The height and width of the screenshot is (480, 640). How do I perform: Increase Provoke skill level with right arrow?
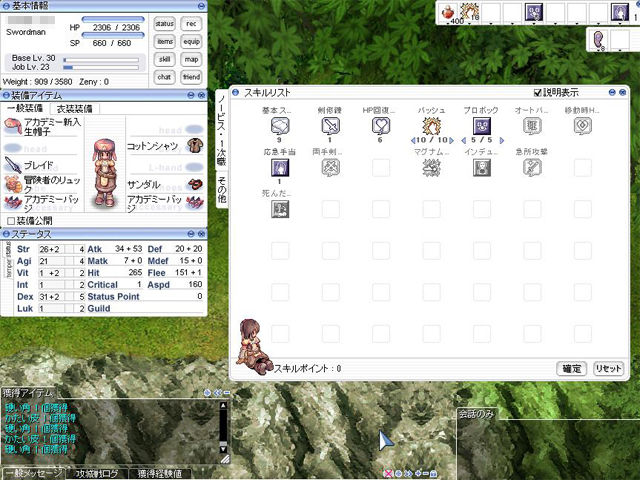tap(502, 140)
